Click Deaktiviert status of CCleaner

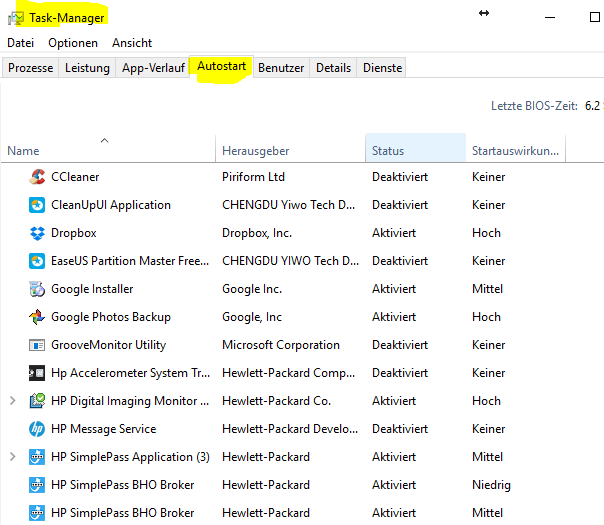[400, 177]
